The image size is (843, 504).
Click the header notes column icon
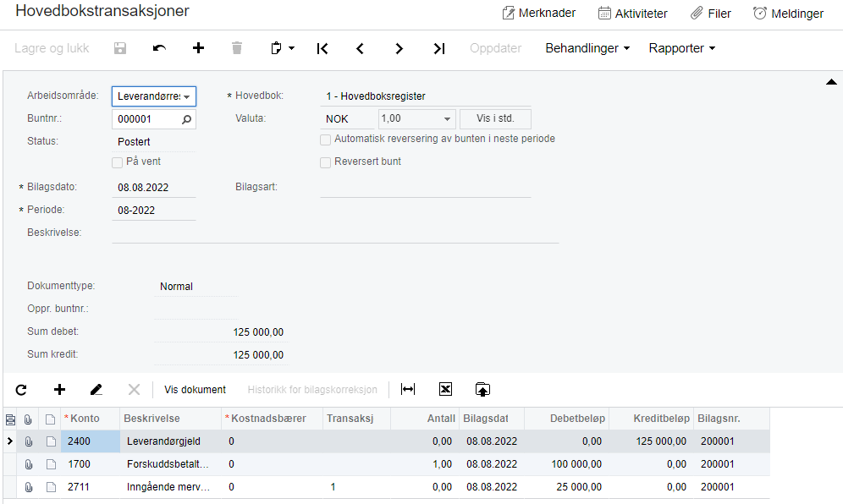(51, 419)
